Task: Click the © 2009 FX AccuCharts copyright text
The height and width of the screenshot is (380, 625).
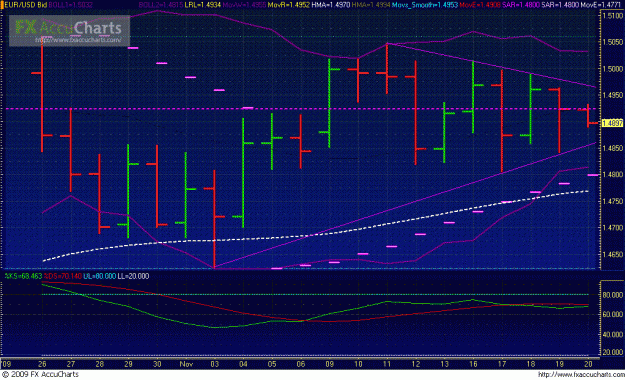Action: [41, 374]
